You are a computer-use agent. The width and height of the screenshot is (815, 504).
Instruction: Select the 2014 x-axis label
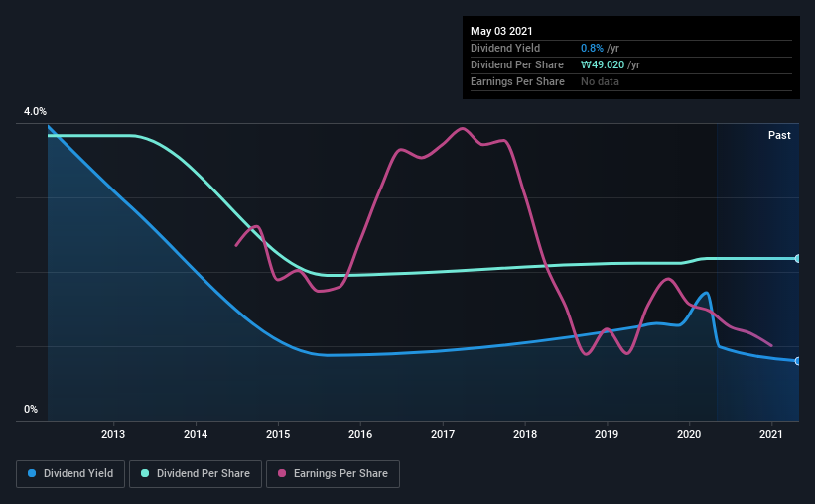[x=196, y=434]
